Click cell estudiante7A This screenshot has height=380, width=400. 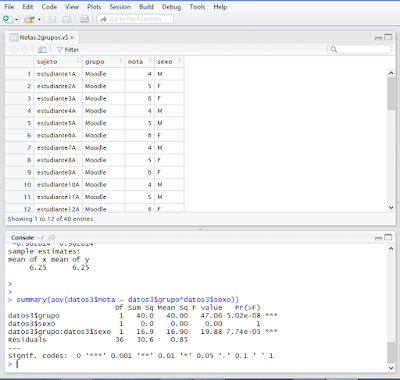click(58, 148)
